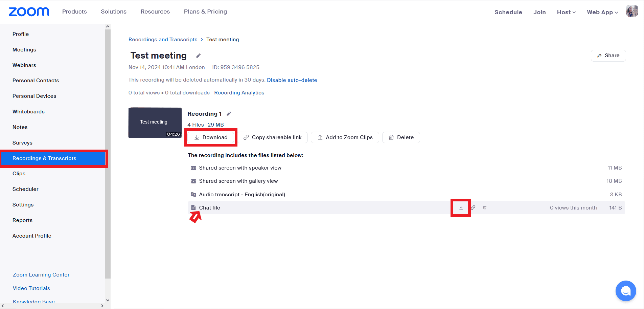The height and width of the screenshot is (309, 644).
Task: Copy link icon in Chat file row
Action: click(473, 208)
